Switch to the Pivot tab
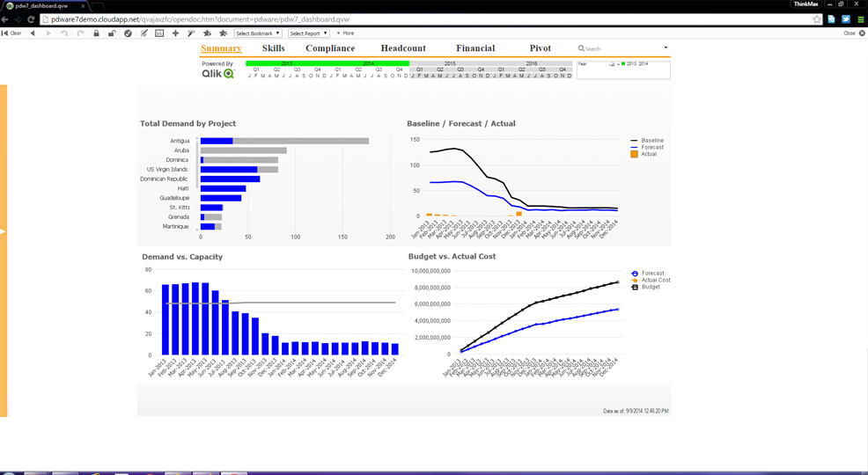868x475 pixels. [x=541, y=48]
